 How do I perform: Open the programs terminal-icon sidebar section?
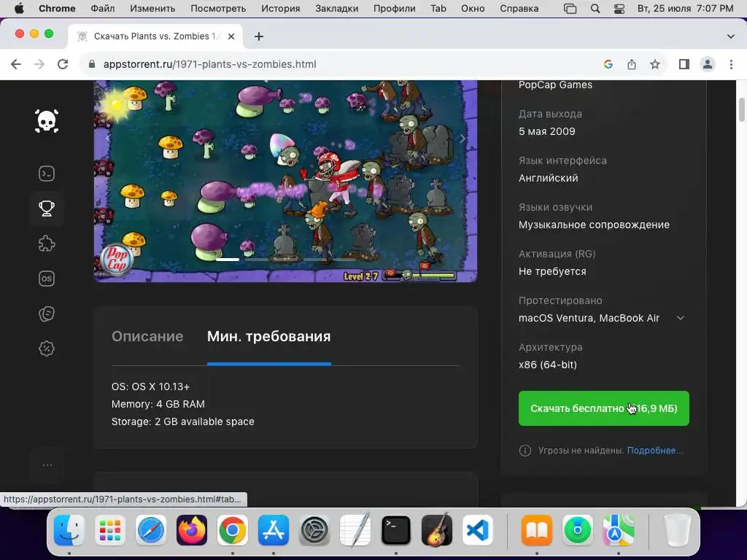coord(47,174)
